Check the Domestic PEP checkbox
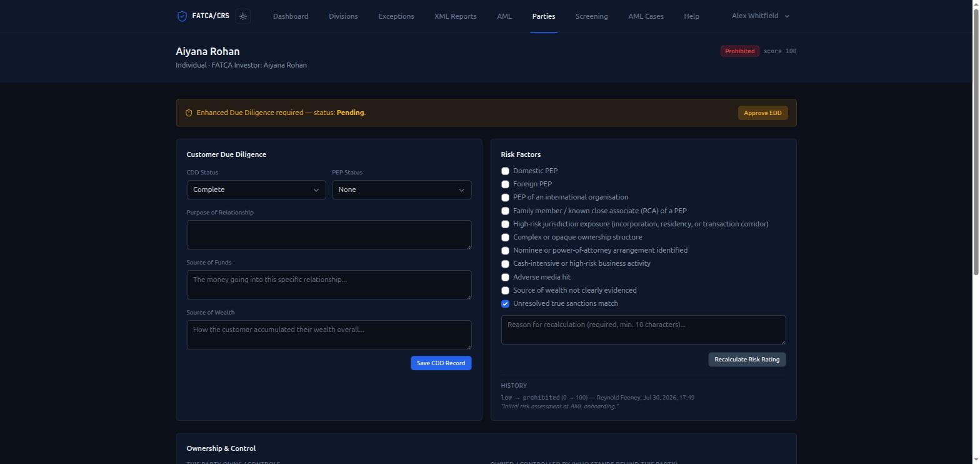 [505, 171]
